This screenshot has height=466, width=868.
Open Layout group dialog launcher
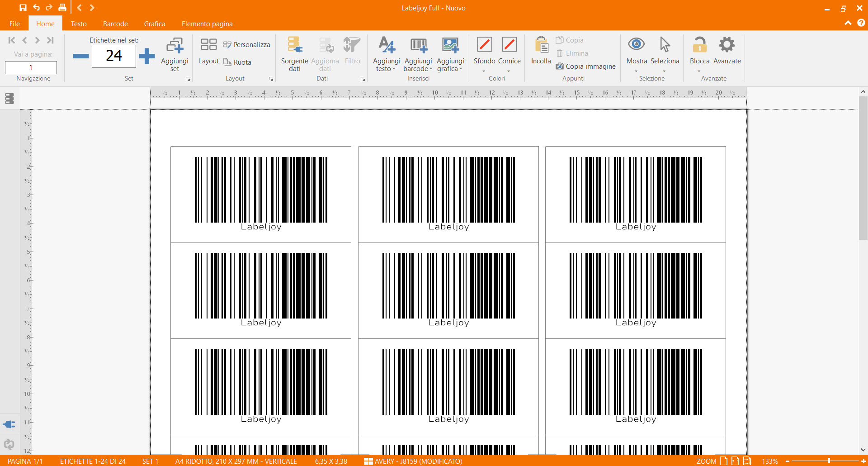pyautogui.click(x=271, y=79)
